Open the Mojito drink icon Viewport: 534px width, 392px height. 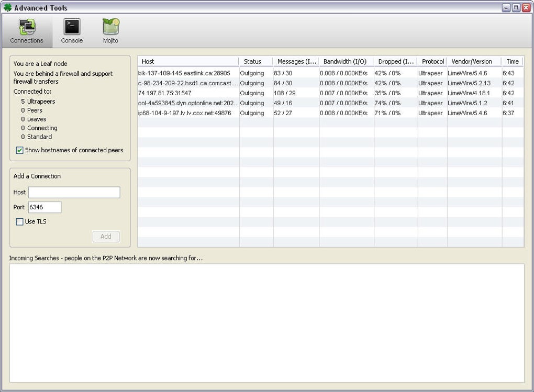(110, 27)
